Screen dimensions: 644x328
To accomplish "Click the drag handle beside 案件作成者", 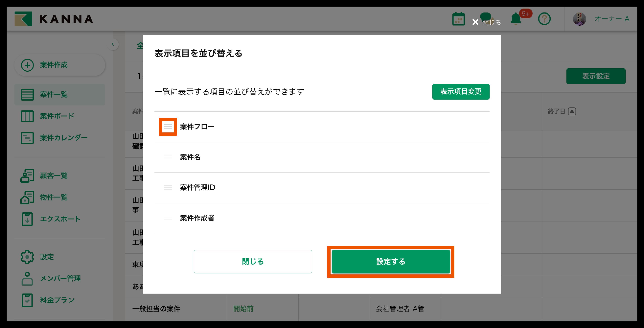I will pos(168,218).
